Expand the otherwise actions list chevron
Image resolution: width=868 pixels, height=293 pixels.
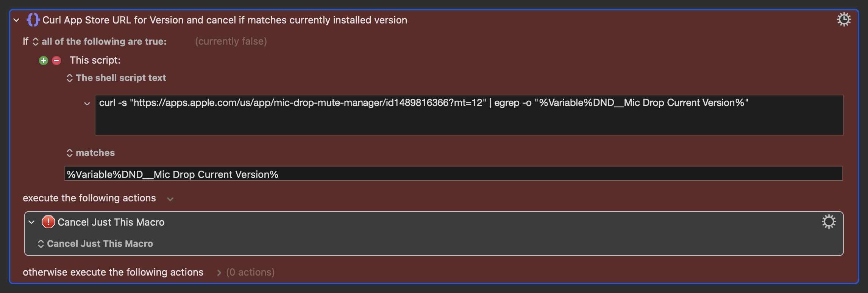219,273
